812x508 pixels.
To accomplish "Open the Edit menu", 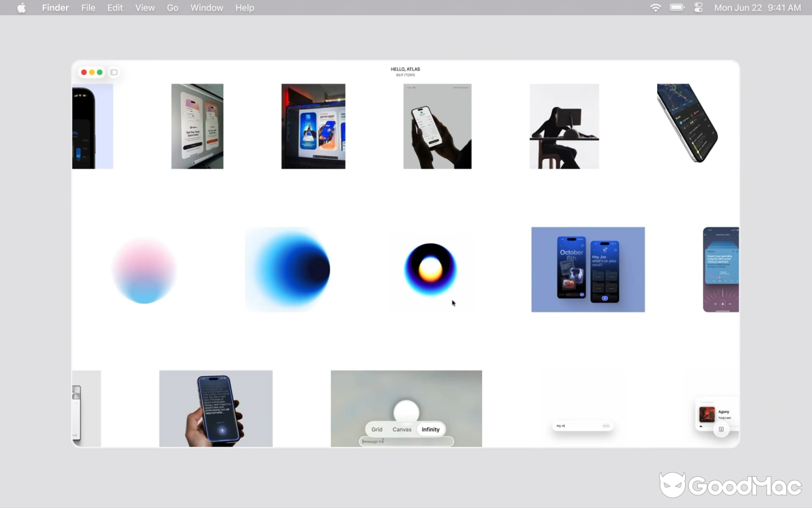I will coord(115,8).
